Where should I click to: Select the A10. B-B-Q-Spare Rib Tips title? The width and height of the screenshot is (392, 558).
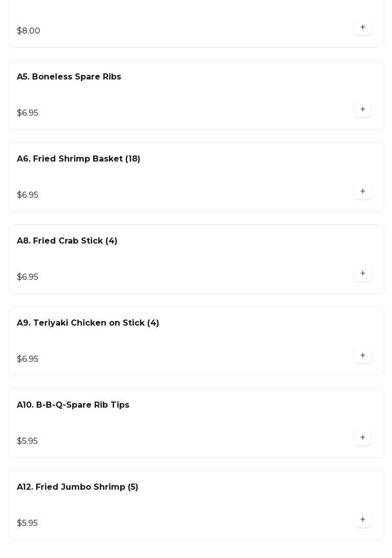tap(73, 405)
